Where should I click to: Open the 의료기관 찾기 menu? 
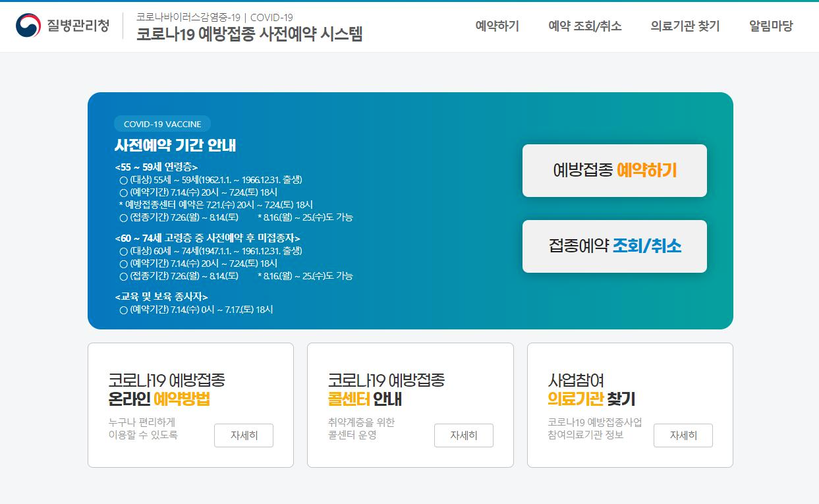pos(685,26)
